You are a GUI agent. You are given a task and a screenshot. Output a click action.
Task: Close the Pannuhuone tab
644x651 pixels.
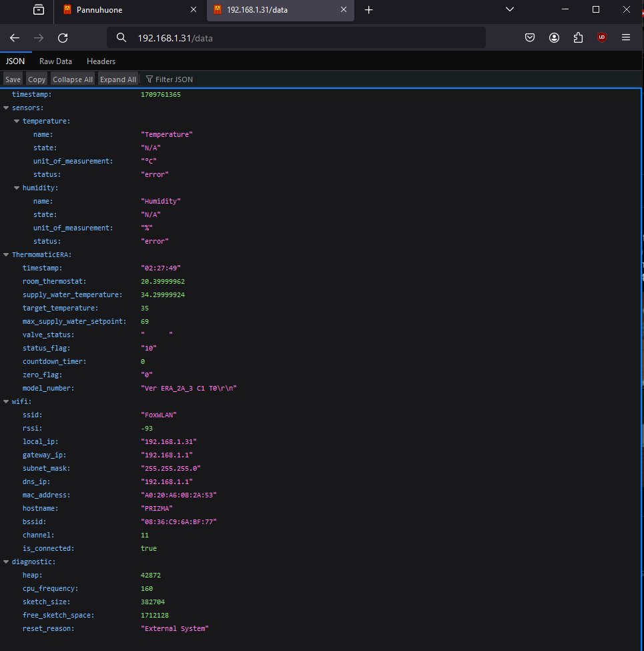point(194,9)
